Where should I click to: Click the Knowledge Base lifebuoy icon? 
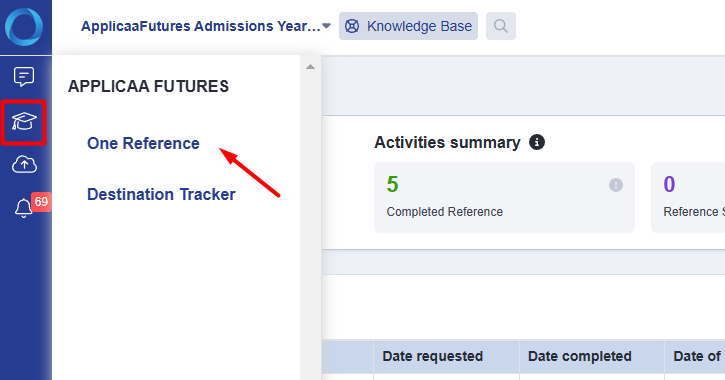pyautogui.click(x=352, y=26)
